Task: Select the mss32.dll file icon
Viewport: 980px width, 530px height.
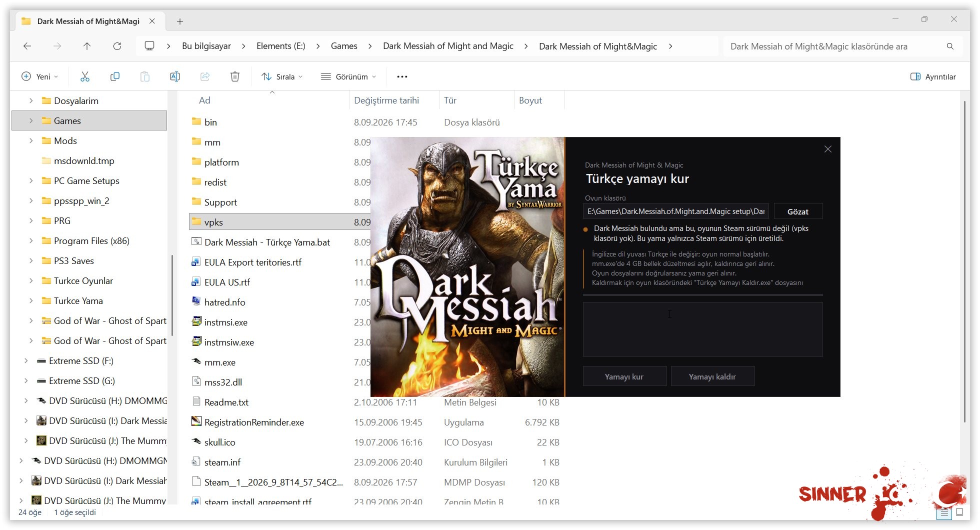Action: tap(196, 381)
